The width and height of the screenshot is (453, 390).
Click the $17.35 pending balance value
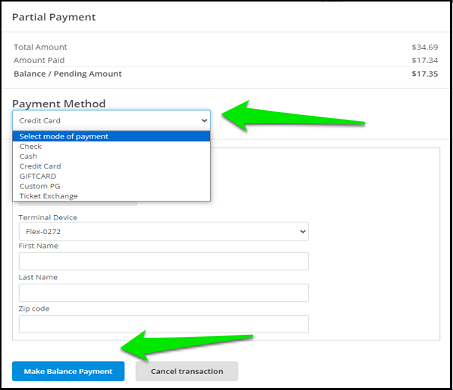(x=425, y=74)
